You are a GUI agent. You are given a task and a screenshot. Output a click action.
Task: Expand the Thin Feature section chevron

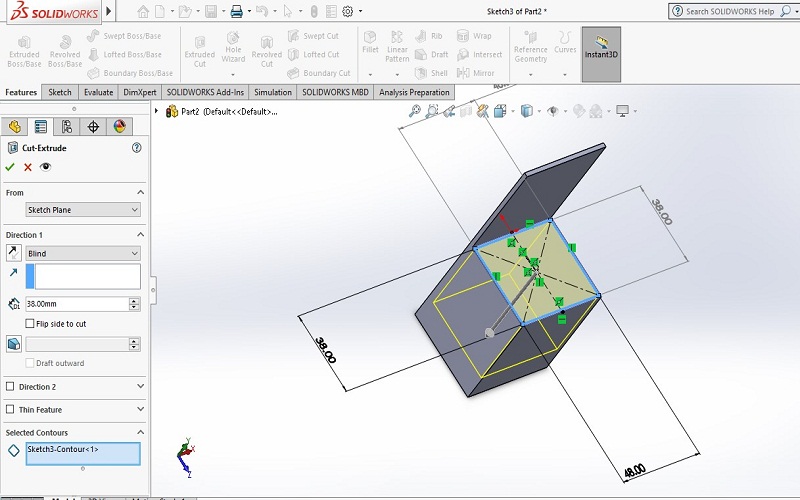140,409
